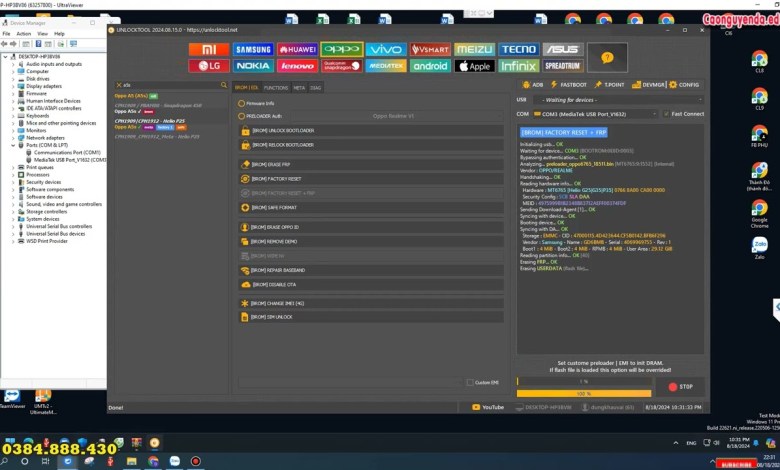Open the Action menu in Device Manager
This screenshot has width=780, height=470.
23,33
